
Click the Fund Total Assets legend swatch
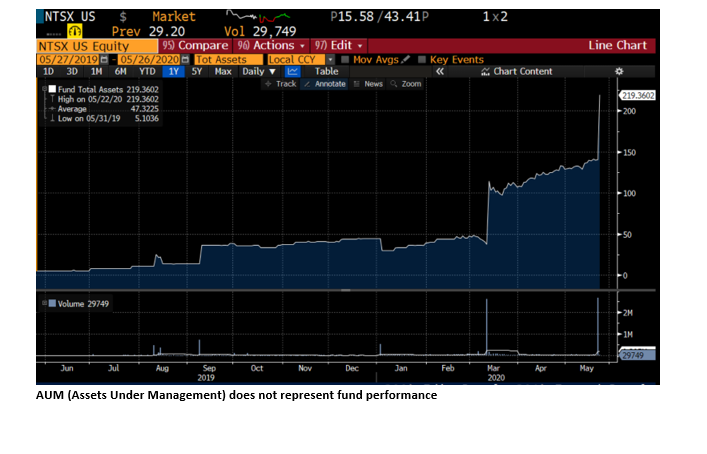coord(52,89)
